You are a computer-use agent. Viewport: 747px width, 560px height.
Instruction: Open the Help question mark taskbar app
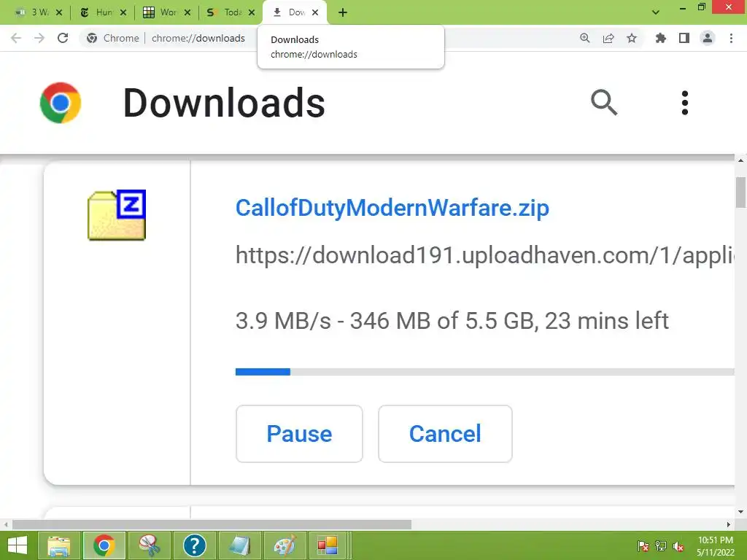(194, 545)
